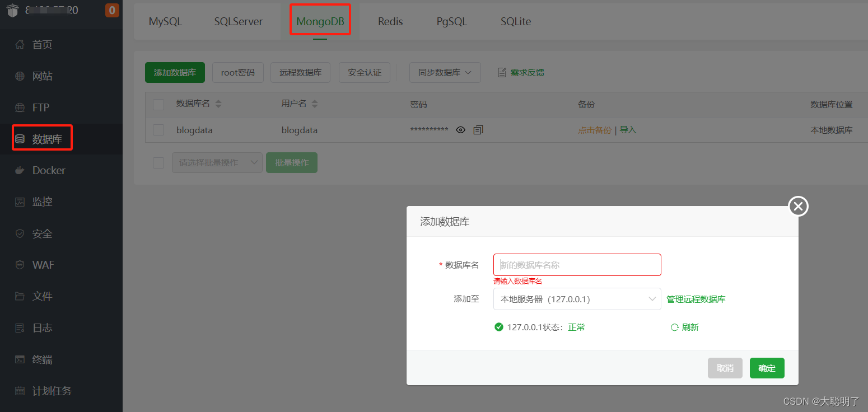Click the 本地数据库 location cell
The width and height of the screenshot is (868, 412).
coord(832,130)
